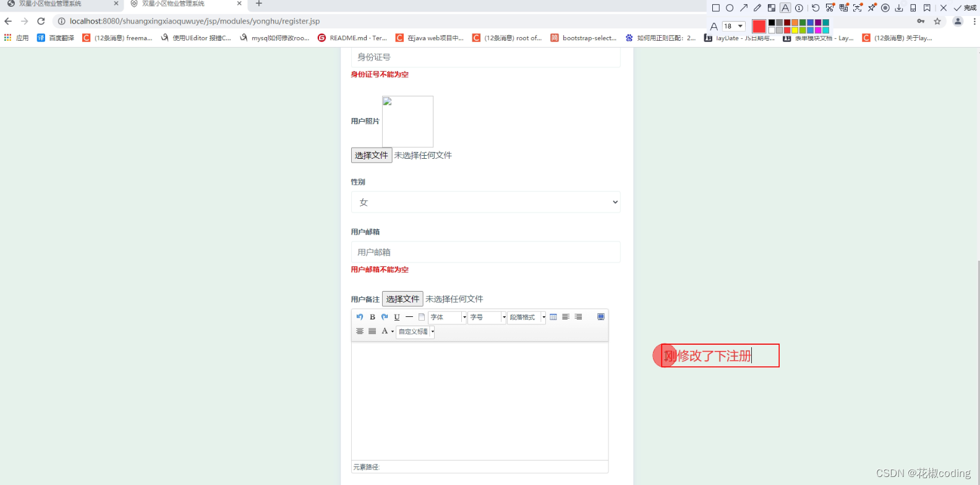Image resolution: width=980 pixels, height=485 pixels.
Task: Click the screenshot translate icon
Action: [x=843, y=8]
